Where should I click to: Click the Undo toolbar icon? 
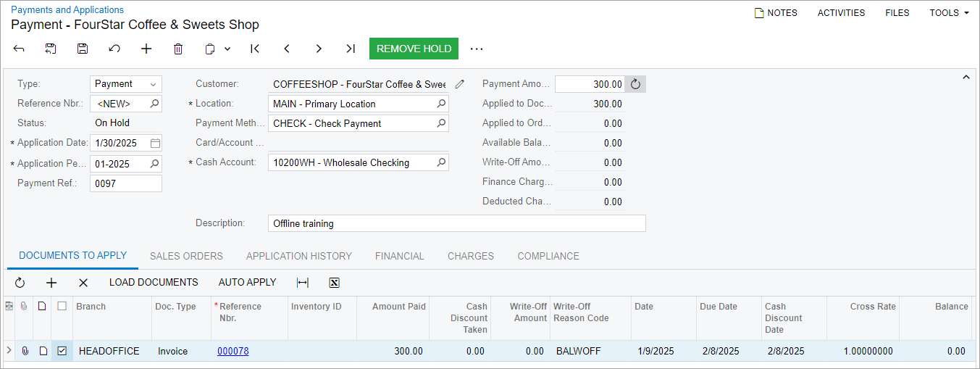tap(114, 49)
